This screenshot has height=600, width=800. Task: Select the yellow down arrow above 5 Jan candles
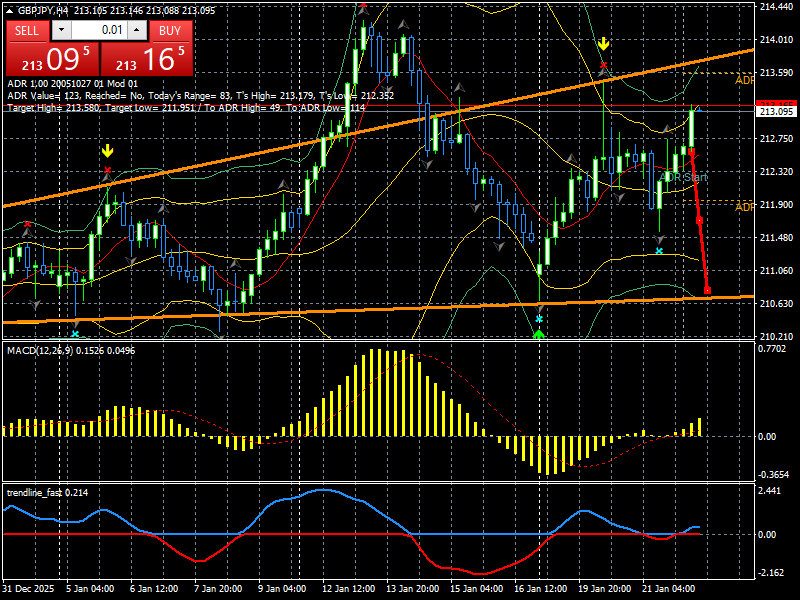click(x=107, y=151)
